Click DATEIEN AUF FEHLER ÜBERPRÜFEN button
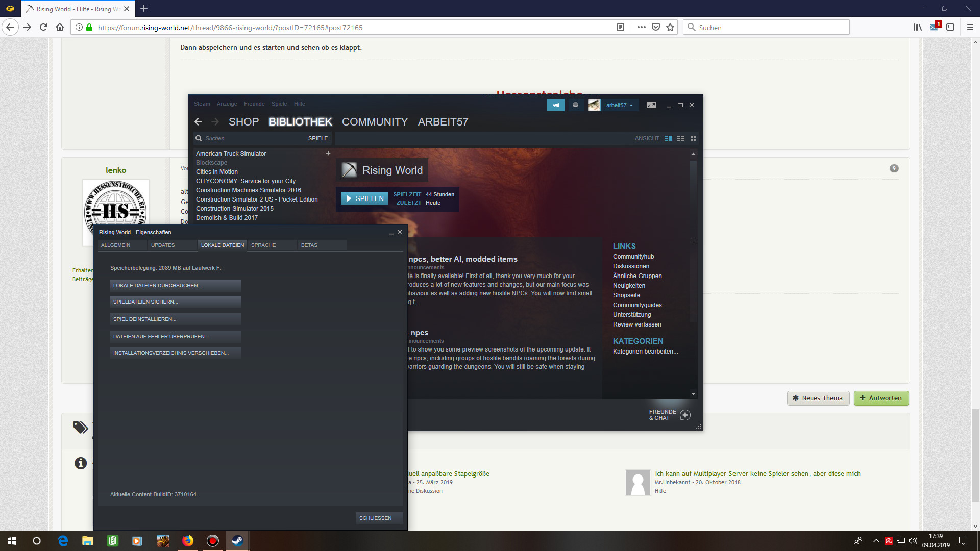980x551 pixels. [x=175, y=337]
